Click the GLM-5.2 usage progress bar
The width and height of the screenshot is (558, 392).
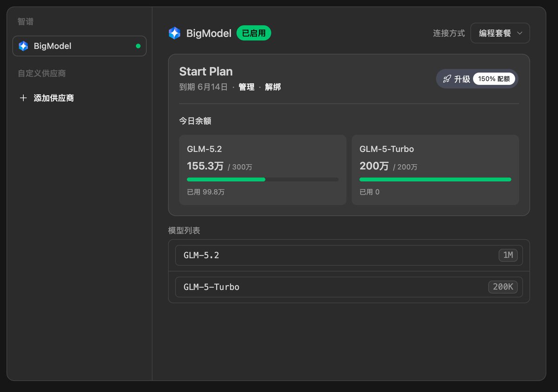[x=263, y=179]
